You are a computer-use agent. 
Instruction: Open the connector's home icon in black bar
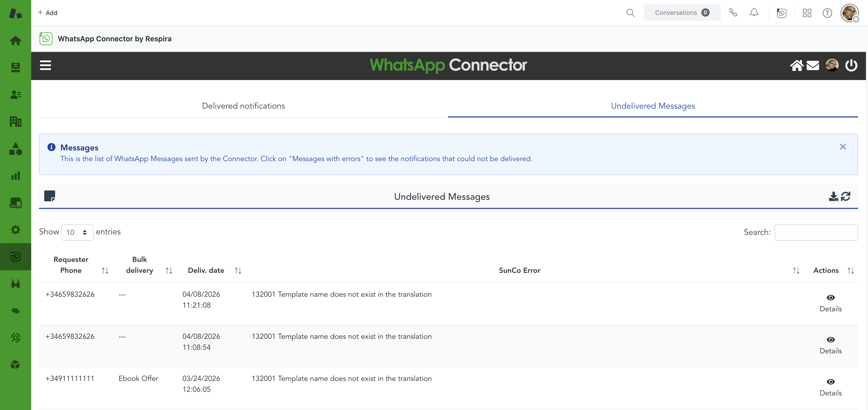pos(797,65)
